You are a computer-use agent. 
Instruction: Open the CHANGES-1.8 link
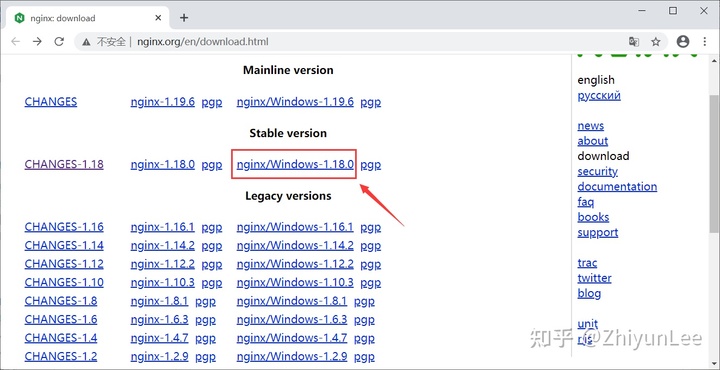(61, 301)
